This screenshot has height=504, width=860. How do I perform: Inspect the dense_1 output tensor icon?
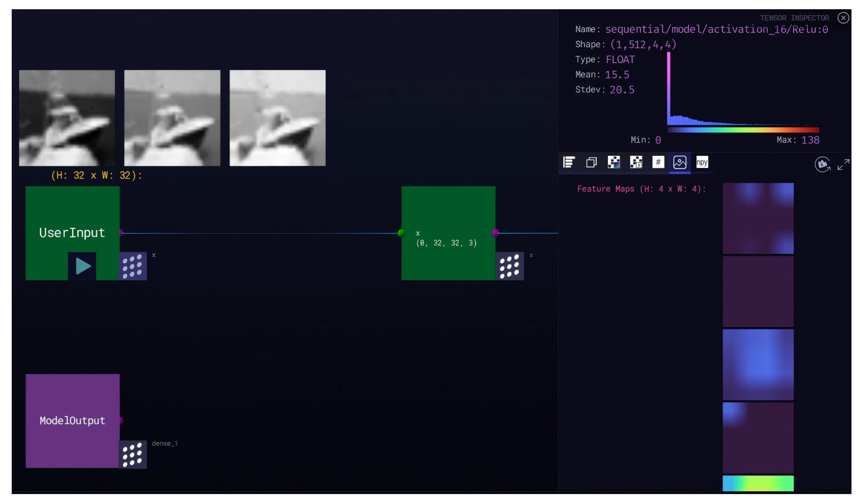coord(132,455)
